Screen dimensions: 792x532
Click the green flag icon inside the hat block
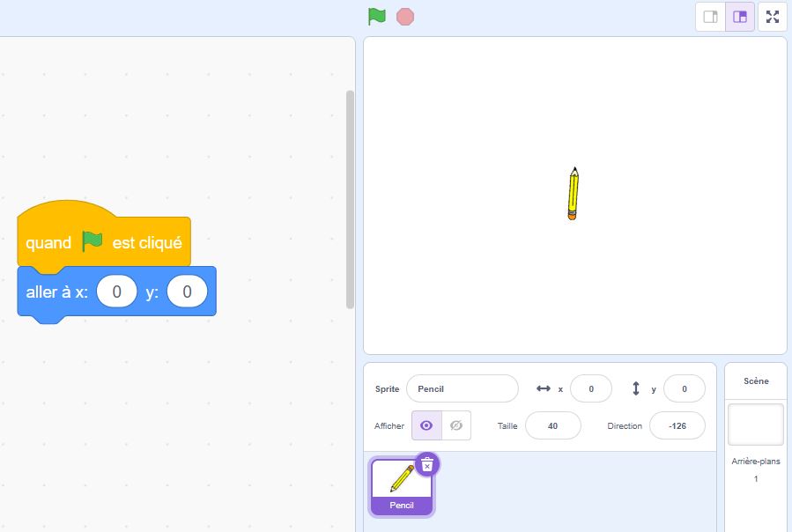[x=92, y=241]
